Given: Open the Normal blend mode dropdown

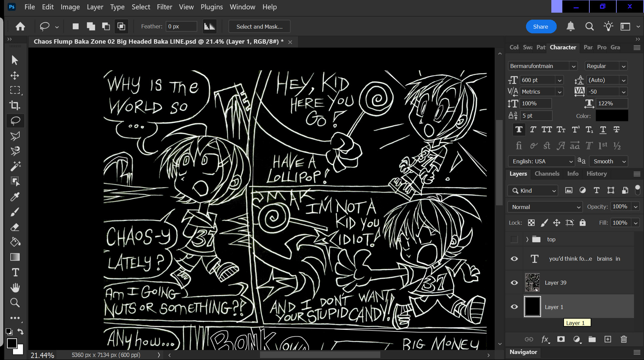Looking at the screenshot, I should coord(545,207).
